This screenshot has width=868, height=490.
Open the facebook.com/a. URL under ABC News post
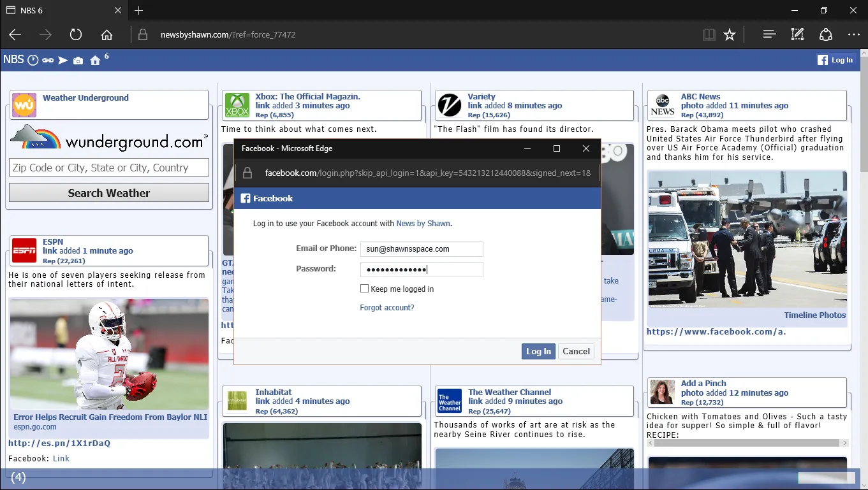pyautogui.click(x=716, y=331)
